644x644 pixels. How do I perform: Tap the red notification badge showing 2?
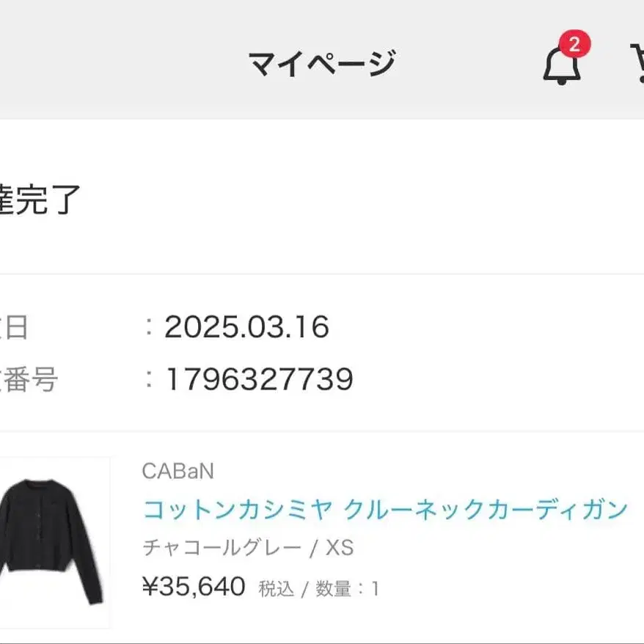click(x=574, y=44)
